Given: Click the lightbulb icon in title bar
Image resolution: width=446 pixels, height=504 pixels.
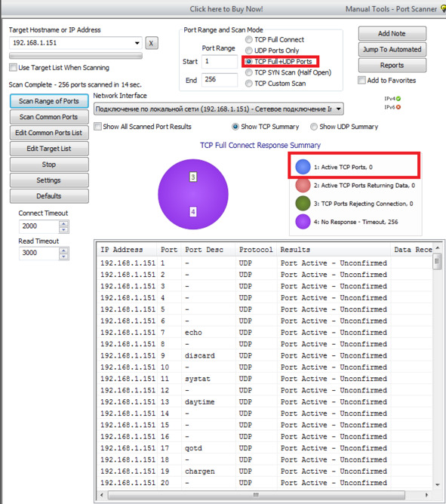Looking at the screenshot, I should [x=443, y=9].
